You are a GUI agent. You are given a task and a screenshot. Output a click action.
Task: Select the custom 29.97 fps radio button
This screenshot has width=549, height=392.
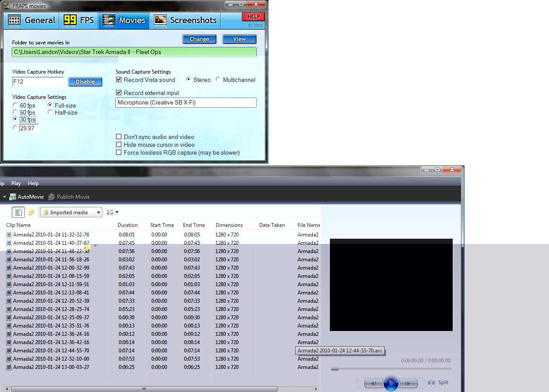coord(15,128)
